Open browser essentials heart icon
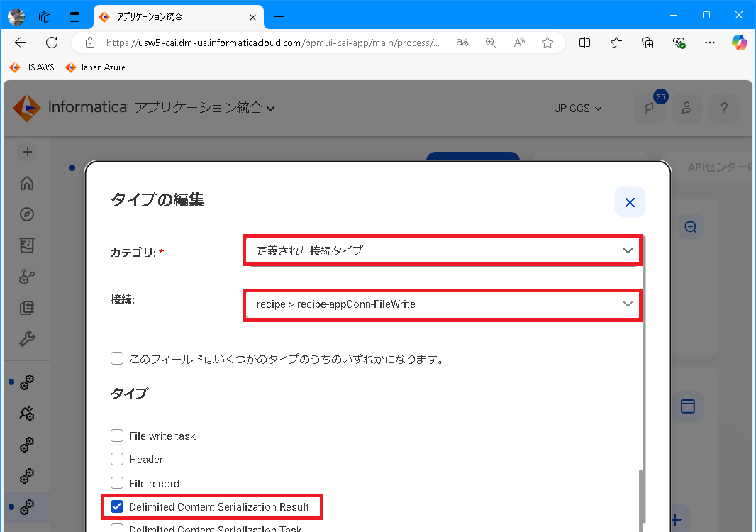Image resolution: width=756 pixels, height=532 pixels. 679,43
